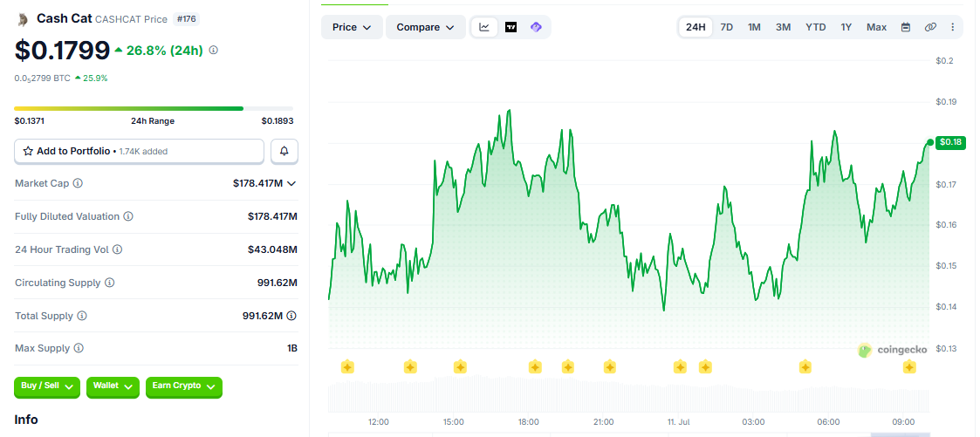Switch to the TradingView chart icon
Screen dimensions: 980x437
pos(511,27)
